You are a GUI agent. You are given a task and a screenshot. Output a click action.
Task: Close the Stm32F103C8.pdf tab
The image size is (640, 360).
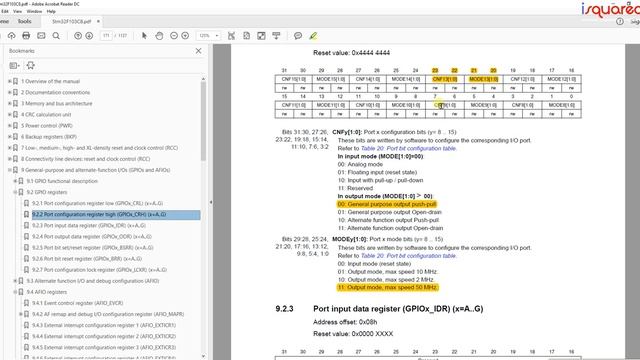click(x=98, y=21)
